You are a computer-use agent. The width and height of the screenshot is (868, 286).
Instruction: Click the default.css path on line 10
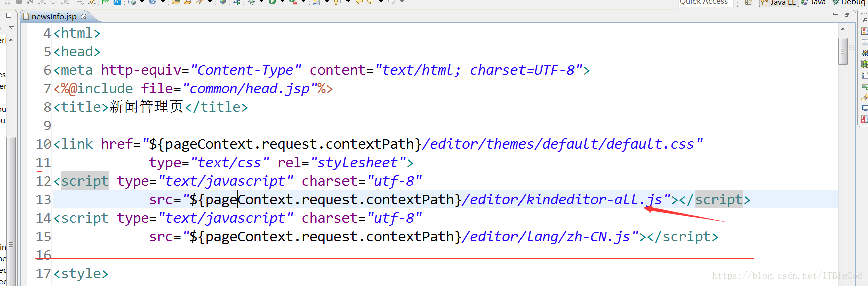point(562,144)
